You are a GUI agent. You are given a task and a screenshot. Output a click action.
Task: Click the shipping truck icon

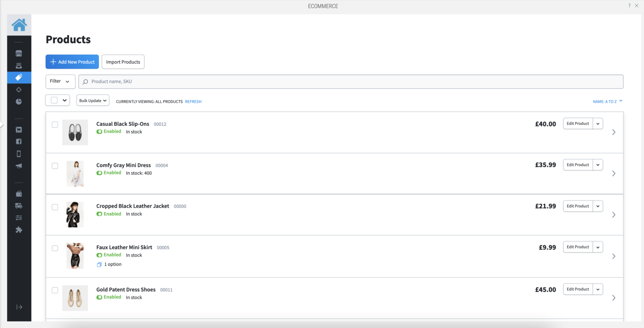[19, 205]
